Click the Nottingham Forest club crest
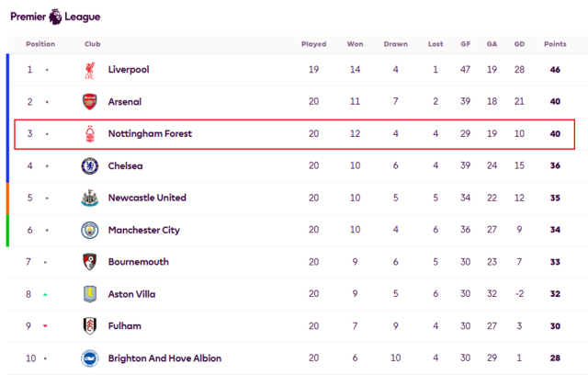Viewport: 588px width, 375px height. 89,134
